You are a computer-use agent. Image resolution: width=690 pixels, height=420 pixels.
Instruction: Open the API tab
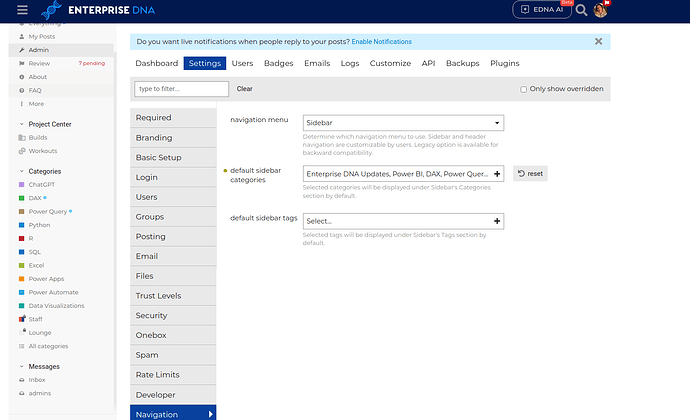pyautogui.click(x=428, y=63)
